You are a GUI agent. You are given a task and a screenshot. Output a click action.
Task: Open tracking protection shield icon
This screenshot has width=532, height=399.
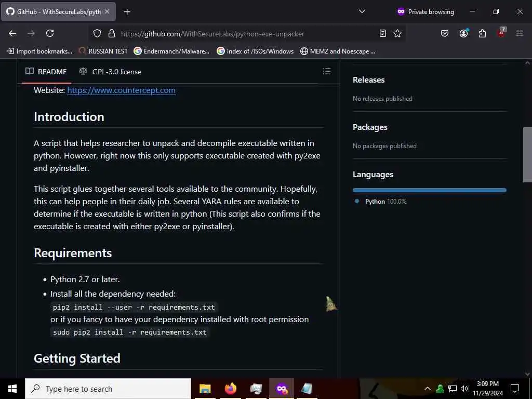coord(97,33)
